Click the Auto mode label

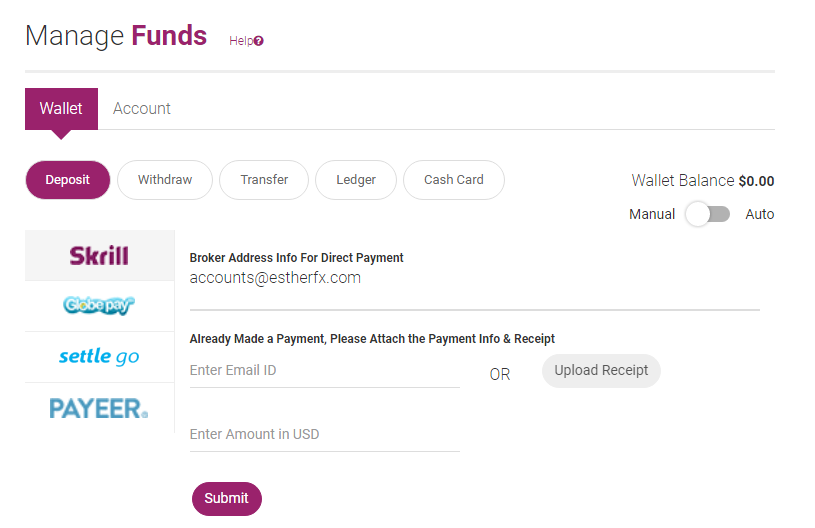[760, 214]
